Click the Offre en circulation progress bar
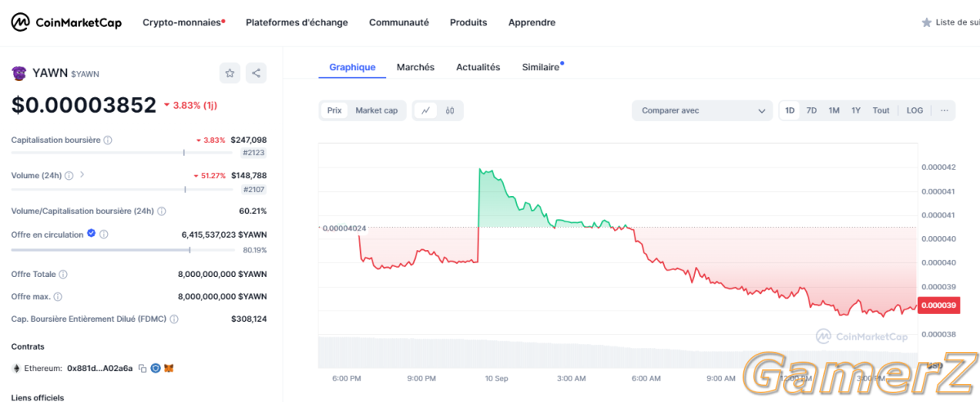 click(123, 250)
